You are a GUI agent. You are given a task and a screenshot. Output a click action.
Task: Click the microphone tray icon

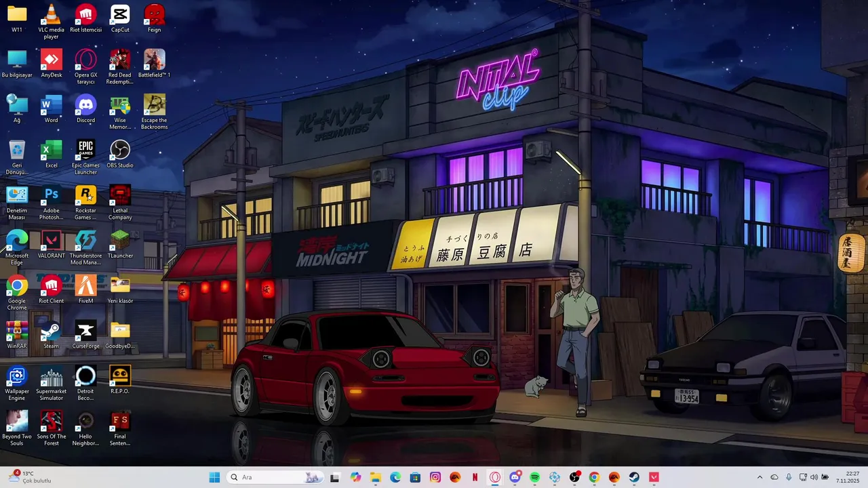[788, 477]
